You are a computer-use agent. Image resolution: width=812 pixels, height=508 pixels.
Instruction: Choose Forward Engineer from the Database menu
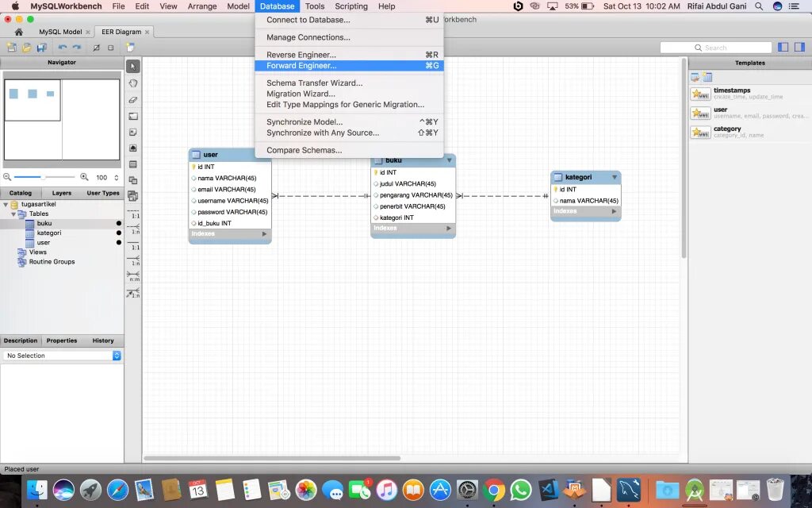[x=350, y=66]
